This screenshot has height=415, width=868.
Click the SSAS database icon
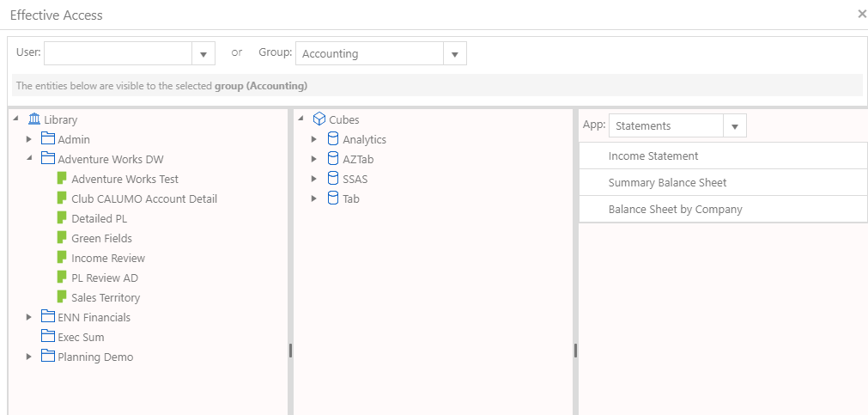(x=333, y=179)
